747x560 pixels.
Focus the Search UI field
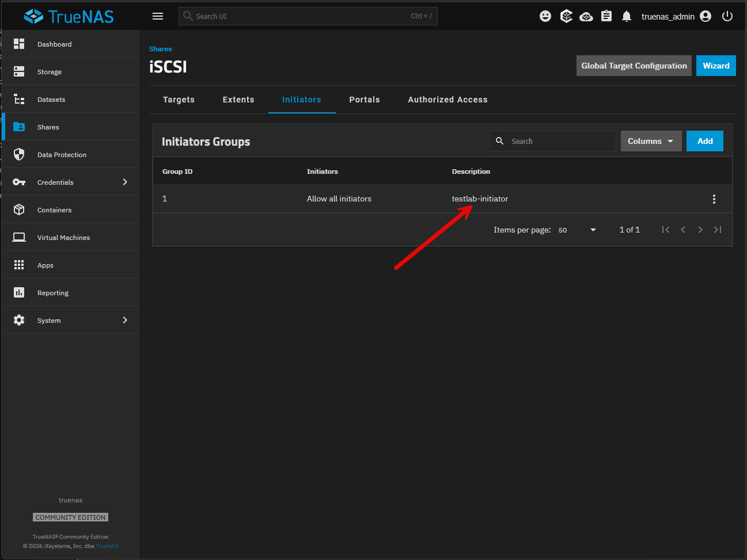point(308,16)
